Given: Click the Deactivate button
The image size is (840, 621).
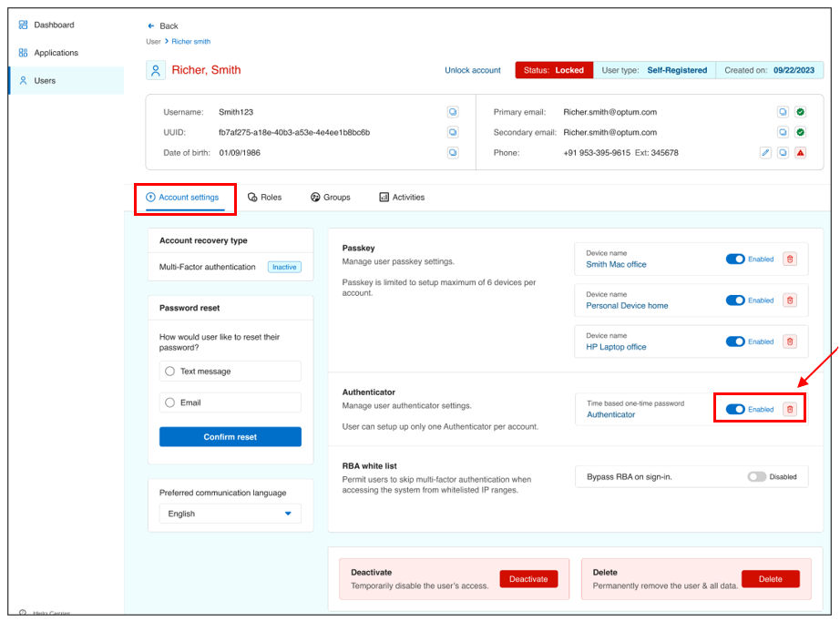Looking at the screenshot, I should point(528,579).
